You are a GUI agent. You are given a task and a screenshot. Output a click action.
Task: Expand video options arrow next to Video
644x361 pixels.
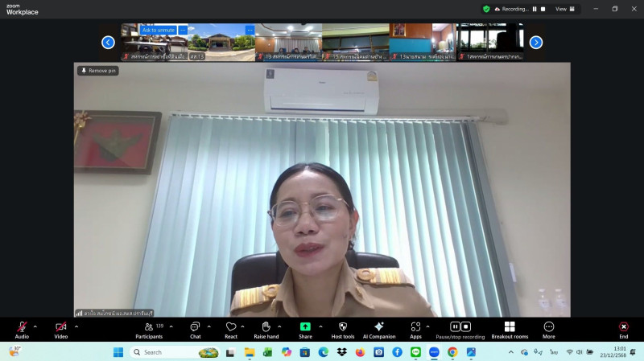[x=76, y=326]
